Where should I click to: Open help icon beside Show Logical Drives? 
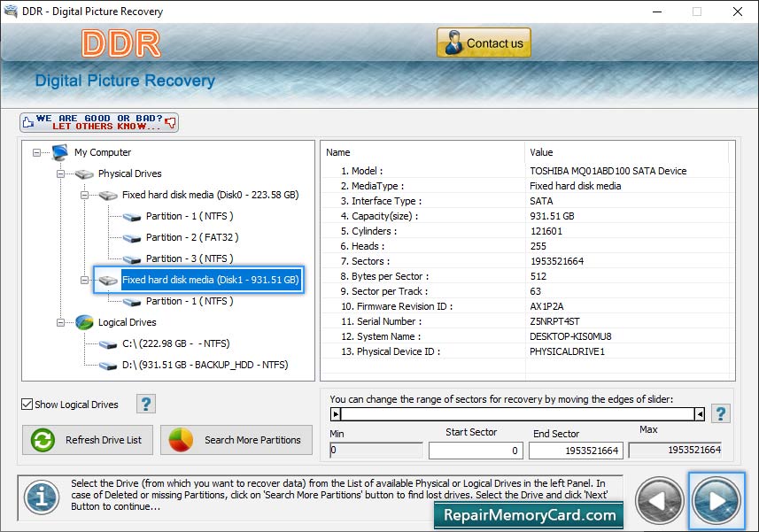click(x=146, y=404)
